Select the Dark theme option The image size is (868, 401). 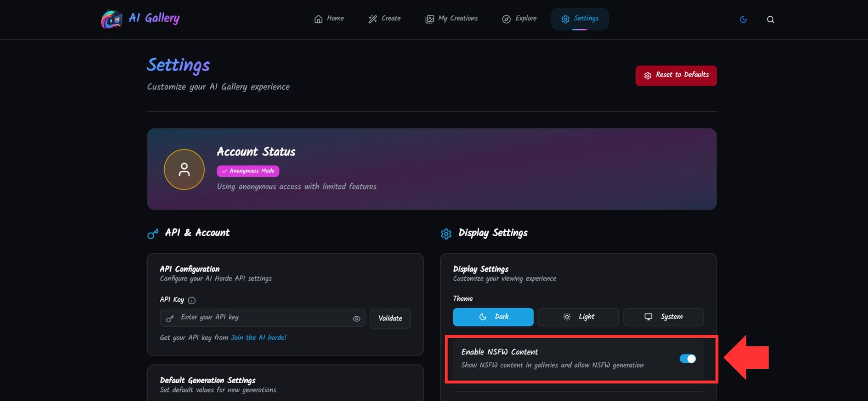coord(493,317)
